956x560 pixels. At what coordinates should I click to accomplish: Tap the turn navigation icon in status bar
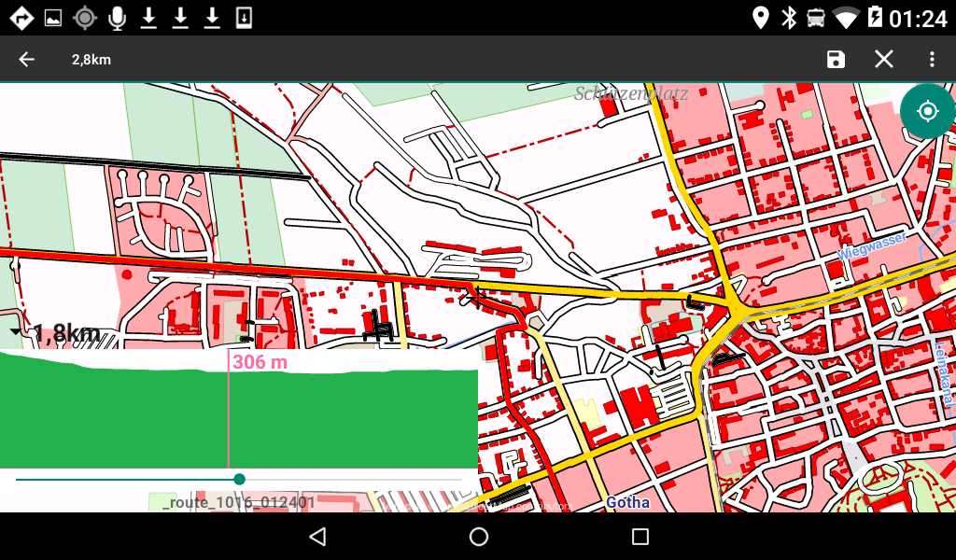pyautogui.click(x=21, y=18)
